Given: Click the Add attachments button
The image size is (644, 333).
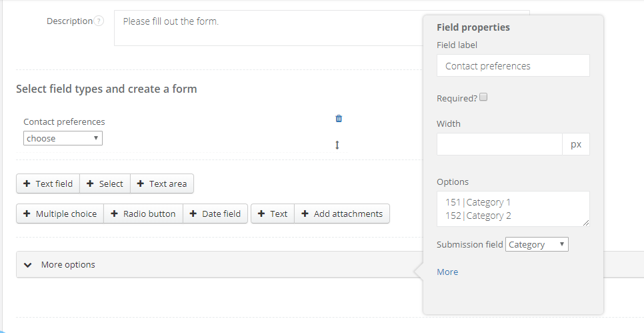Looking at the screenshot, I should click(x=342, y=214).
